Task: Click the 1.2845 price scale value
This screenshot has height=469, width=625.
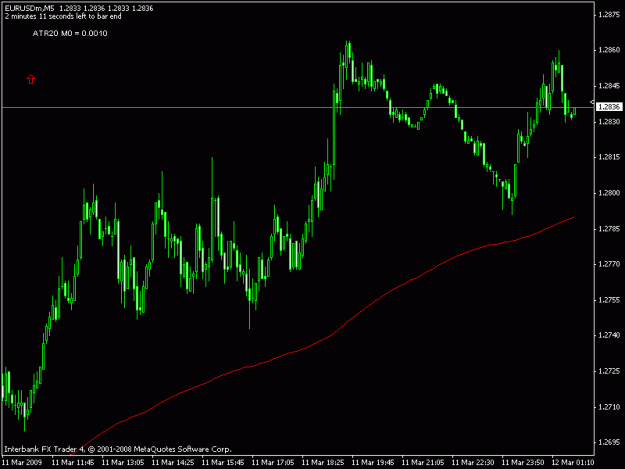Action: 609,86
